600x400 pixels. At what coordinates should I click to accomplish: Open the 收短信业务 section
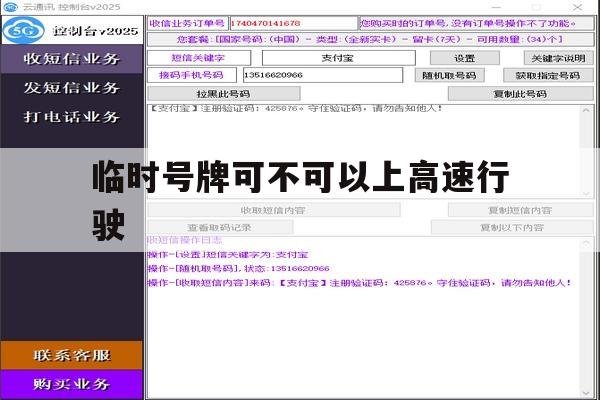[x=72, y=59]
